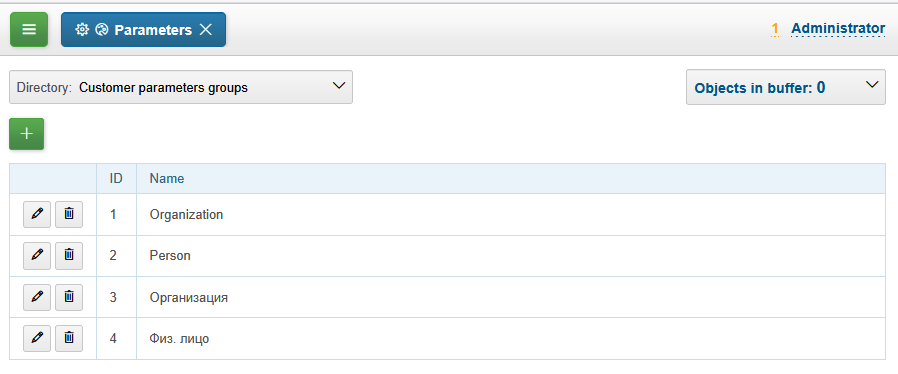The width and height of the screenshot is (898, 374).
Task: Delete the Person row with trash icon
Action: [x=69, y=255]
